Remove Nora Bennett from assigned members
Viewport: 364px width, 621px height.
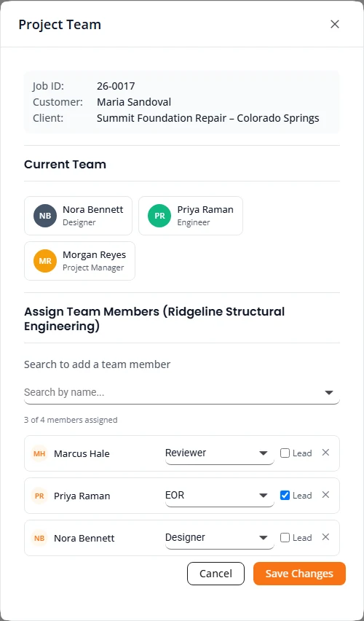(325, 537)
